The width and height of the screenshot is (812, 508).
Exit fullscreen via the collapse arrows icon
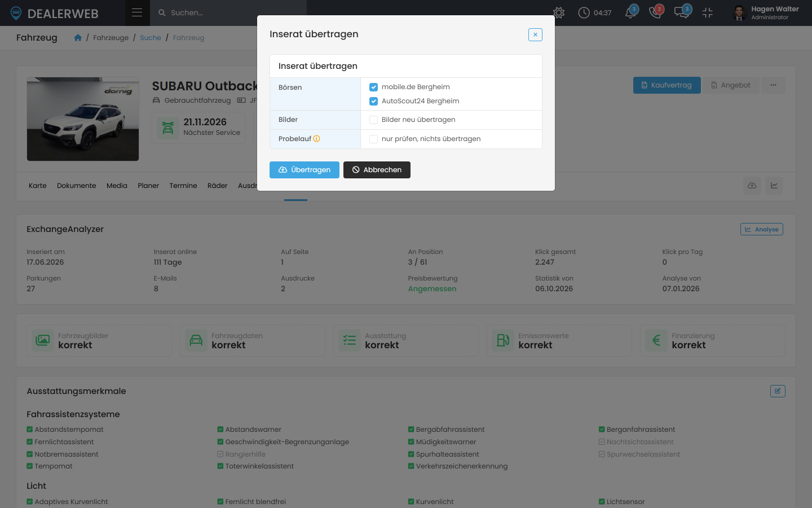click(x=708, y=12)
